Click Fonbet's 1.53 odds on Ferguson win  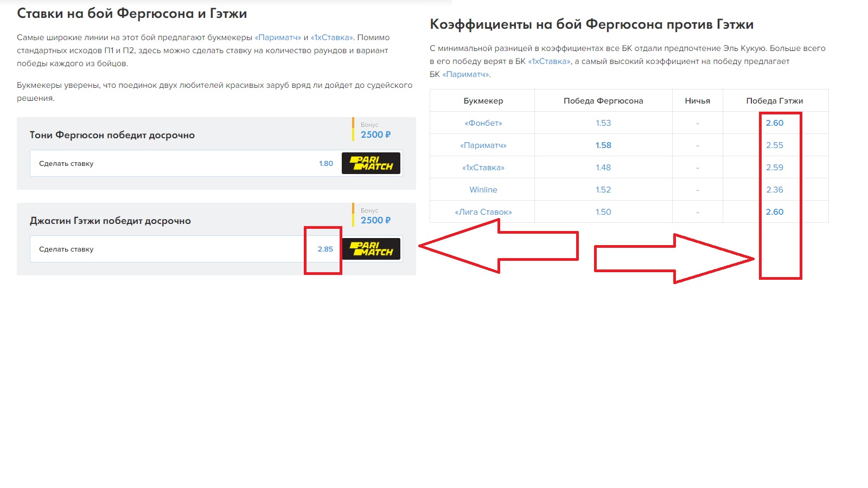[603, 123]
